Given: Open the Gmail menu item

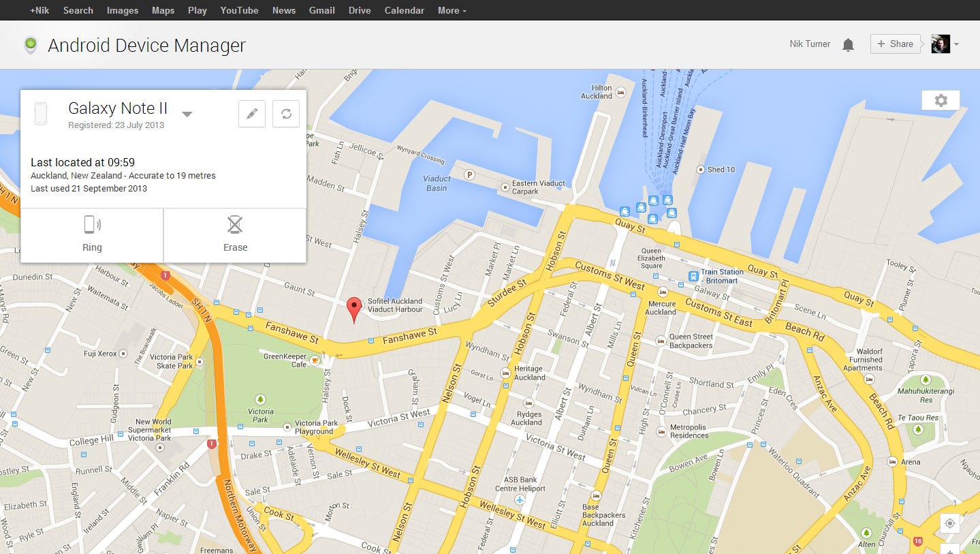Looking at the screenshot, I should [321, 10].
